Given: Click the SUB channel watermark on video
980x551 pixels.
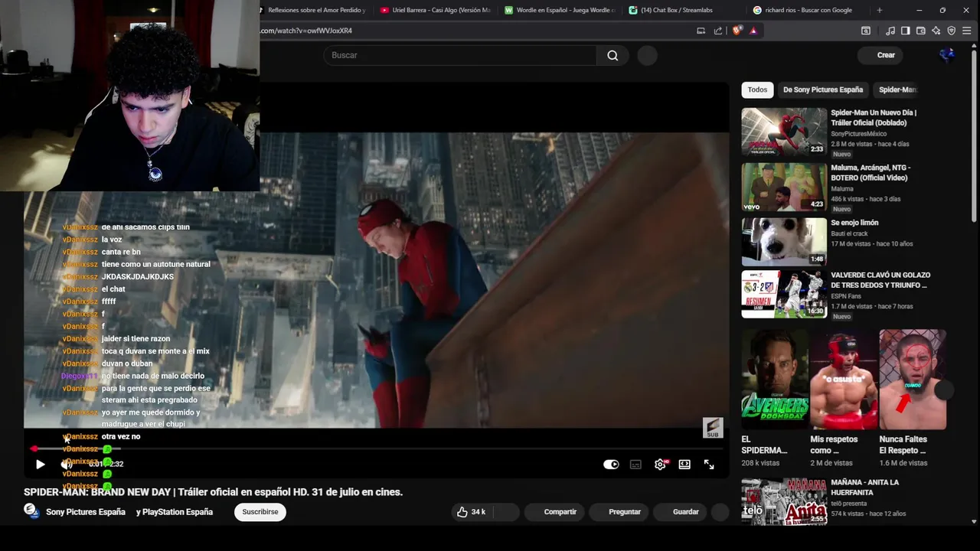Looking at the screenshot, I should point(713,428).
